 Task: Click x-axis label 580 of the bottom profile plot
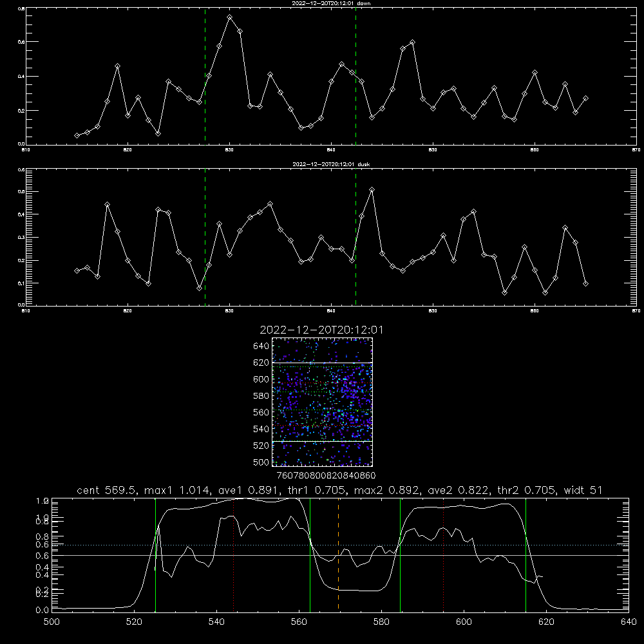pos(381,622)
